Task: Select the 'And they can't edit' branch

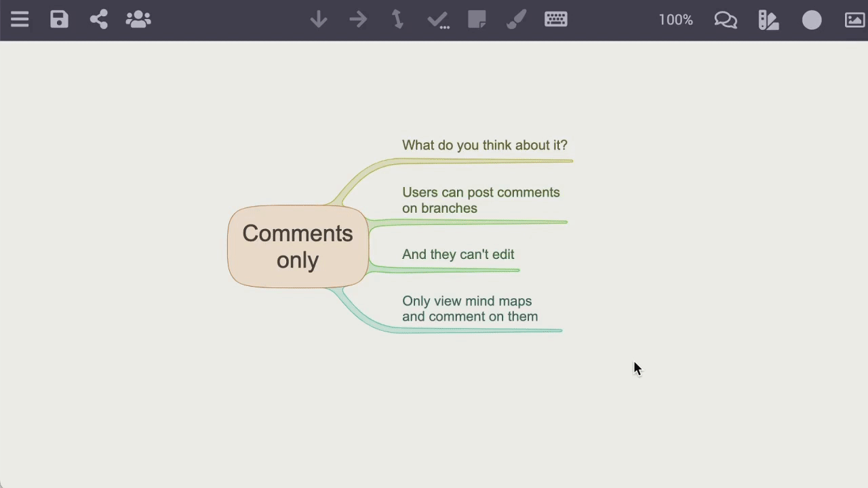Action: [x=458, y=254]
